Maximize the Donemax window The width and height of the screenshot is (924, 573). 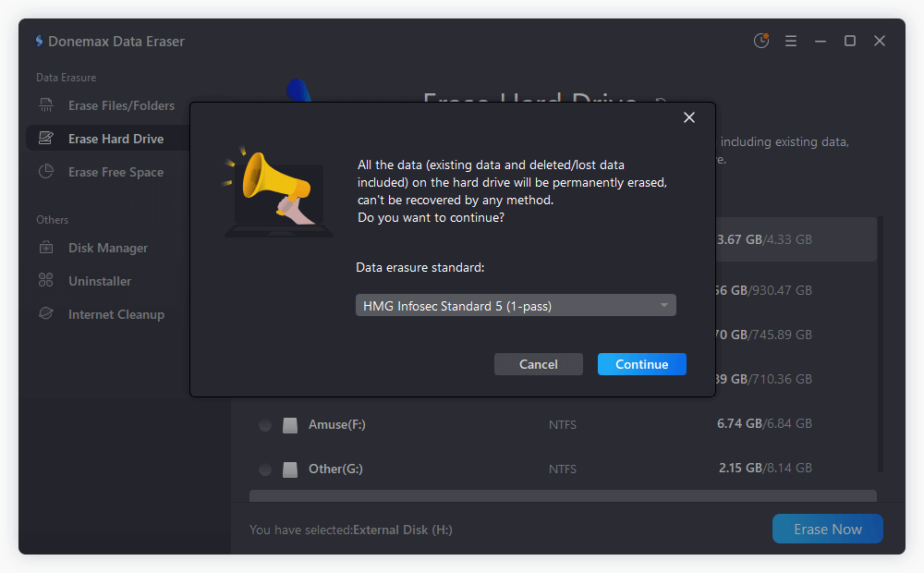click(850, 41)
